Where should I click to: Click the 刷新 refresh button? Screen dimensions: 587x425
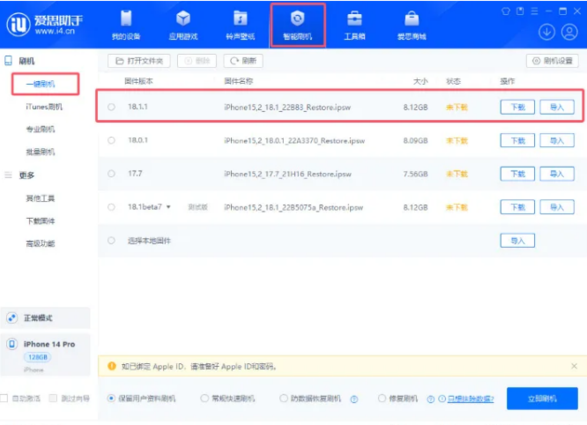click(x=243, y=61)
